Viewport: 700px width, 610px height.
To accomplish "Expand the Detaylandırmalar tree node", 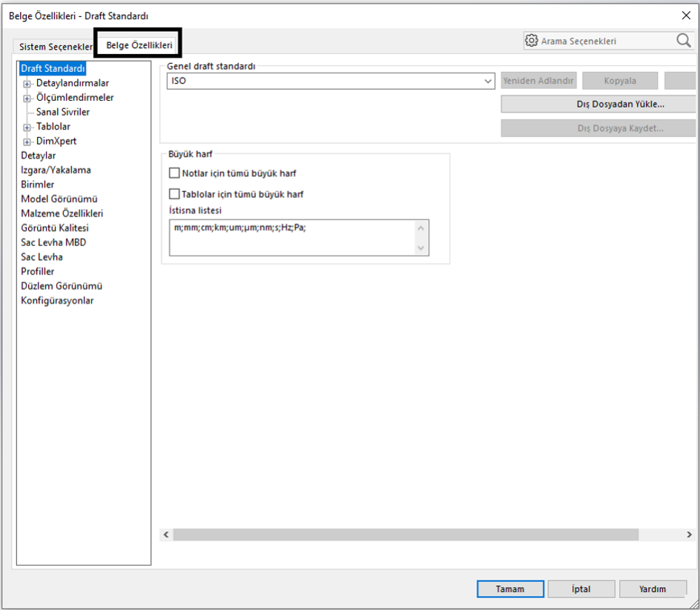I will [27, 84].
